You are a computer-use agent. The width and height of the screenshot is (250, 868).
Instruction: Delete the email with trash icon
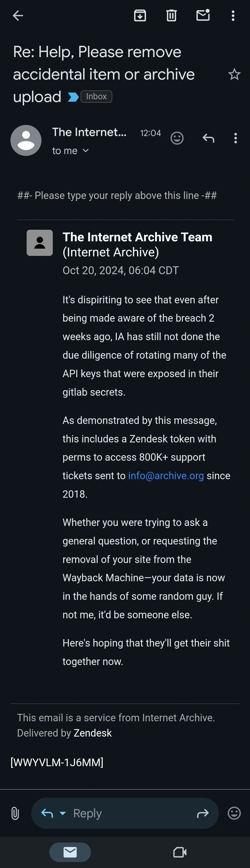point(172,16)
